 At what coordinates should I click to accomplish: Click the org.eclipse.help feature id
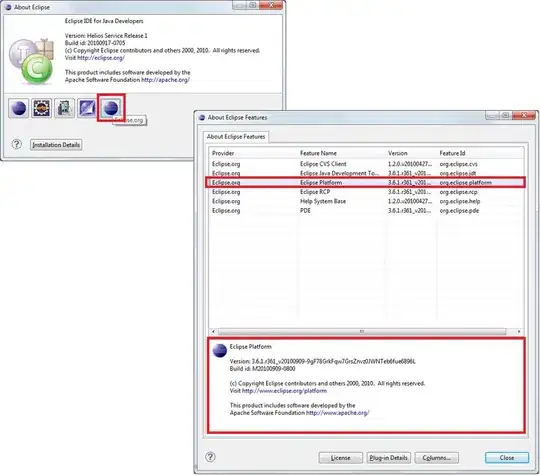point(460,201)
